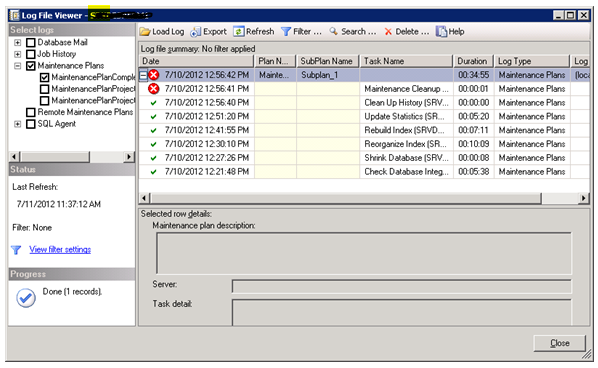598x368 pixels.
Task: Click the red Delete X icon
Action: click(388, 32)
